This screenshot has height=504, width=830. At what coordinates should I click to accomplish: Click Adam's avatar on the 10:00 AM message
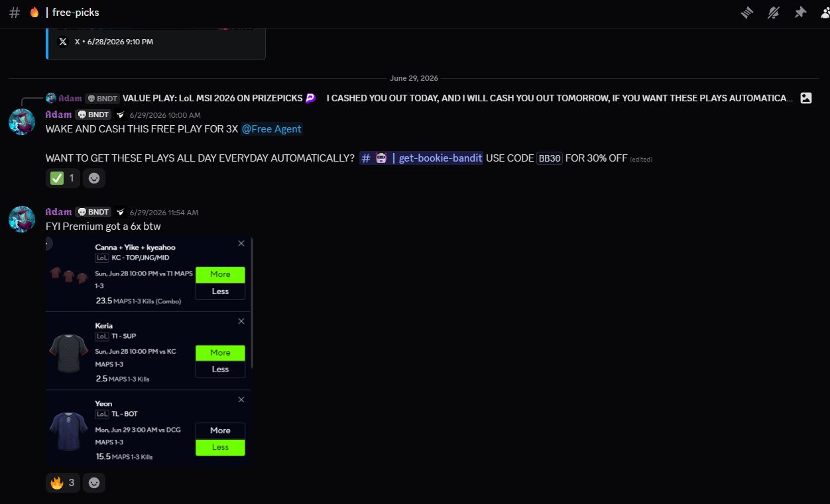[x=22, y=122]
